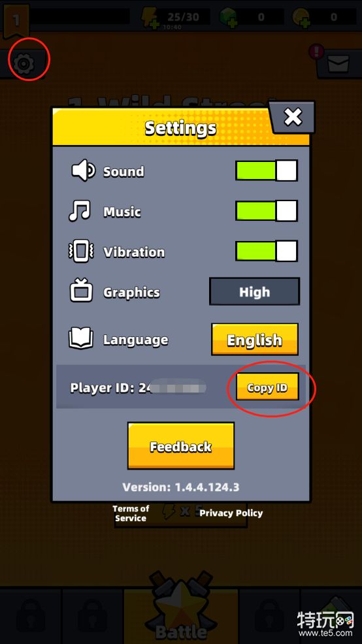362x644 pixels.
Task: Click the Language book icon
Action: point(80,339)
